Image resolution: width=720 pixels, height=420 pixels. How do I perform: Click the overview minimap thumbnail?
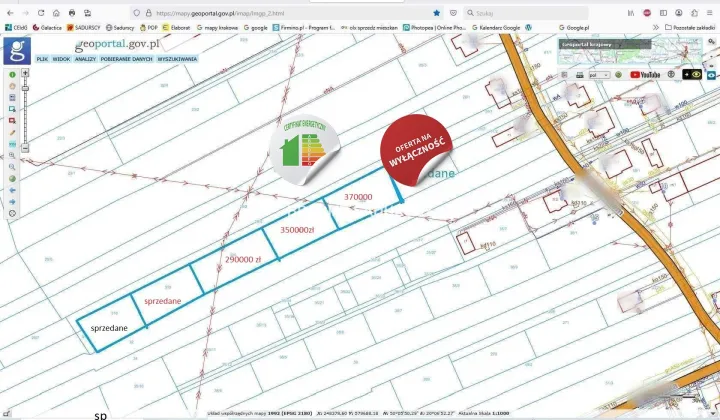pyautogui.click(x=630, y=52)
